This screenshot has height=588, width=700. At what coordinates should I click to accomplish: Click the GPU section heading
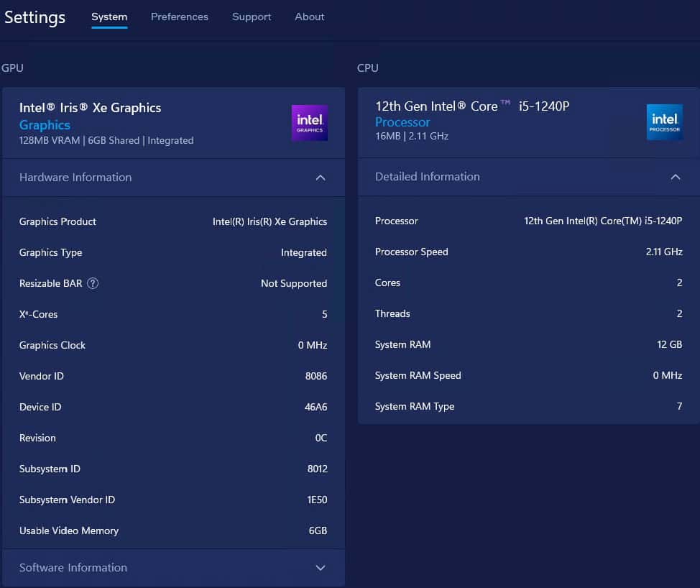click(12, 68)
